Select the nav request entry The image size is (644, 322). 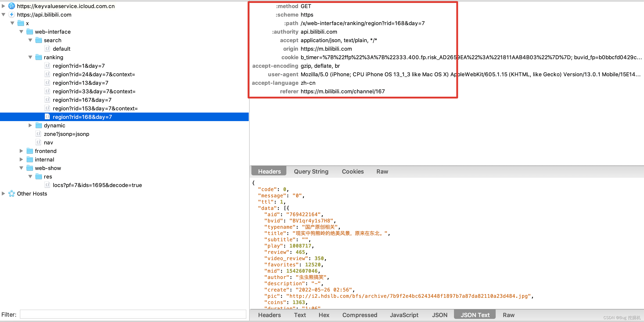[48, 142]
